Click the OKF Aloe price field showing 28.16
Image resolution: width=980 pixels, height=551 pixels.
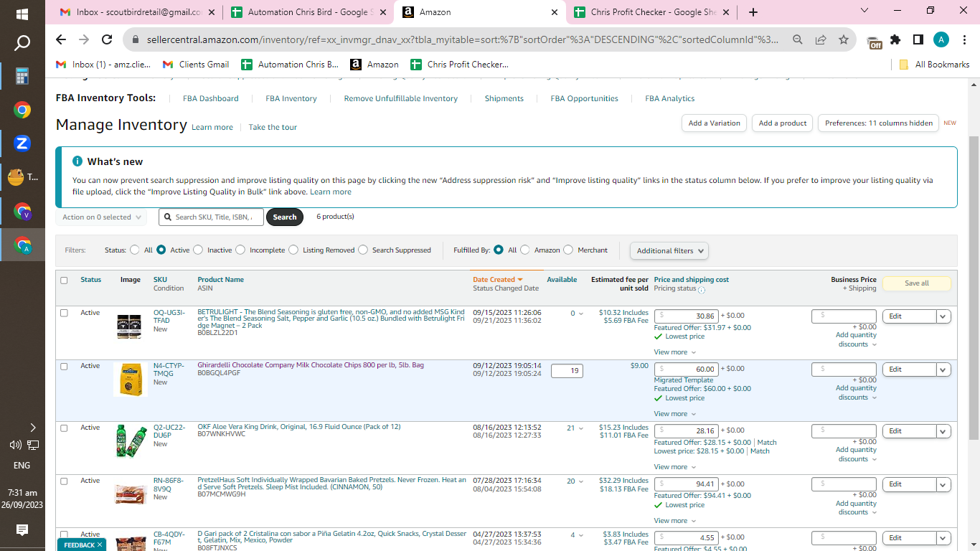[687, 431]
